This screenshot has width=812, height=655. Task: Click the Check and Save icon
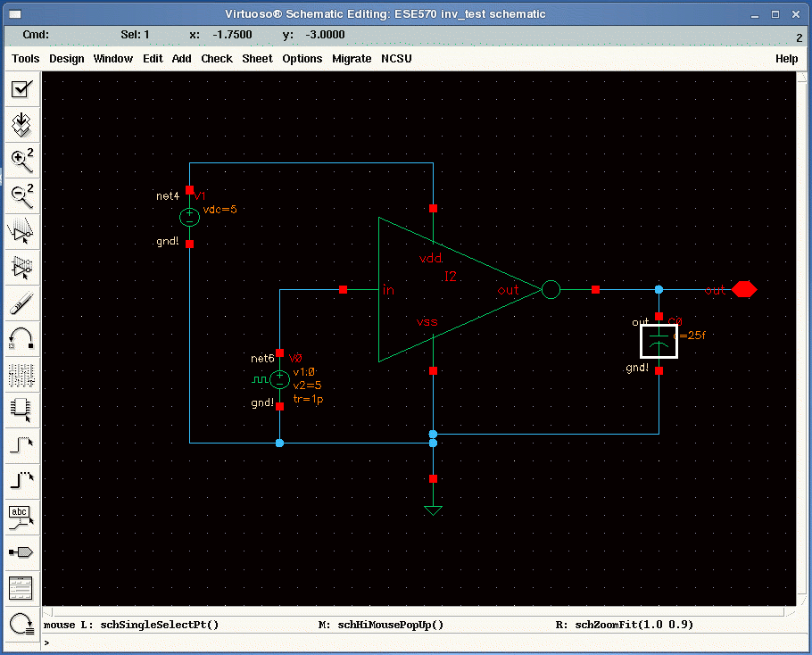click(x=21, y=89)
